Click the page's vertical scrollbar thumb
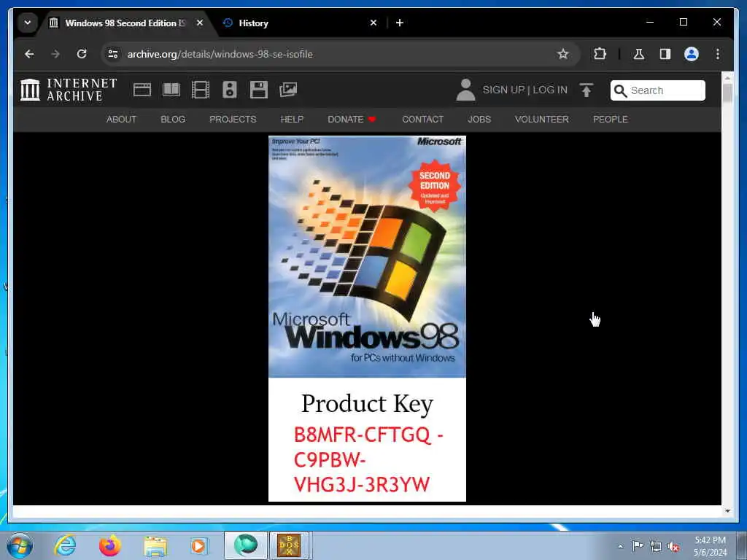 click(x=727, y=93)
